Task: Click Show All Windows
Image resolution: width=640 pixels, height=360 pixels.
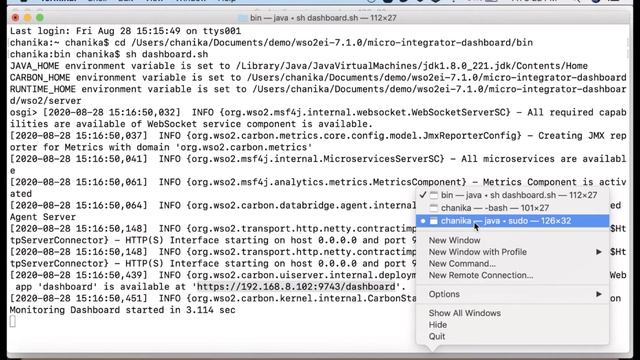Action: (x=464, y=313)
